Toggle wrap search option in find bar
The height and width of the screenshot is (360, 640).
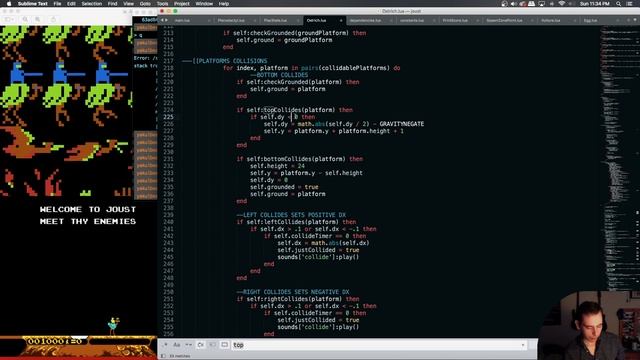[200, 345]
